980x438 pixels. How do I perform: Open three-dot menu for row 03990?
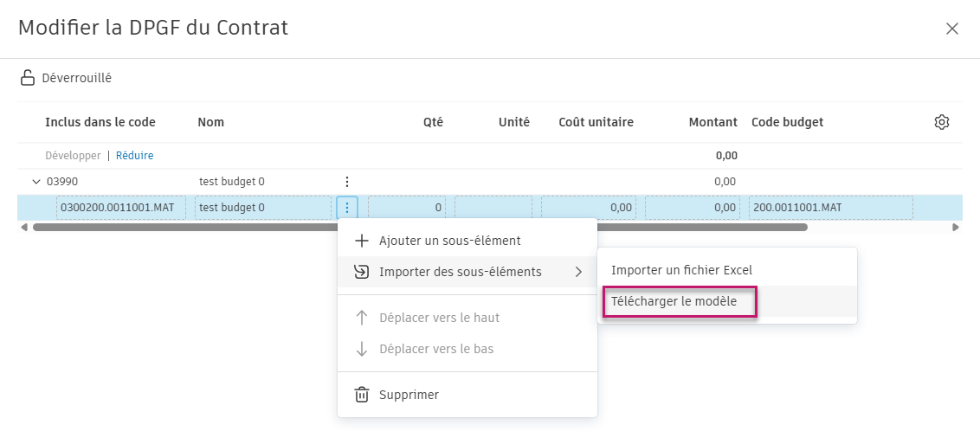[346, 182]
